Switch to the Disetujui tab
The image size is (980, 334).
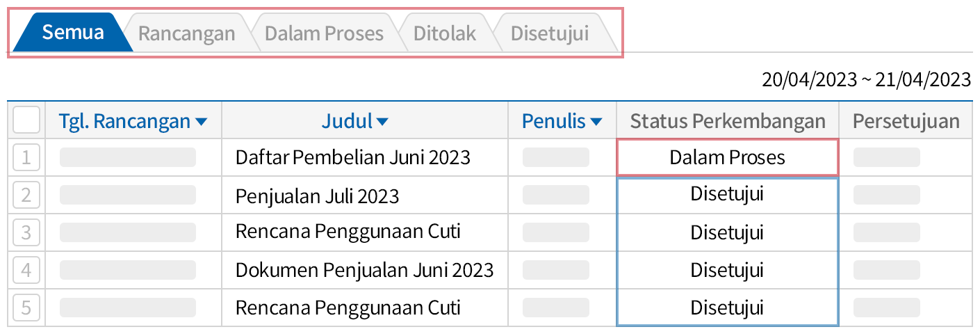coord(549,33)
